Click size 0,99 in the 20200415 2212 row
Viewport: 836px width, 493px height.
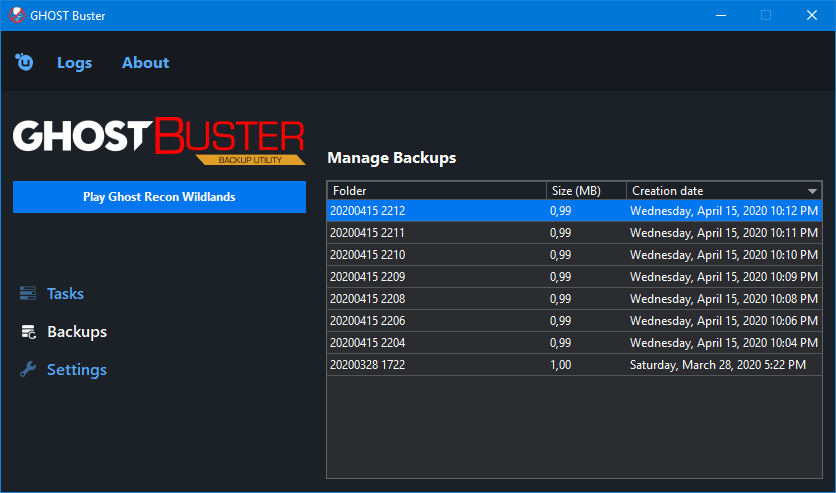point(560,211)
